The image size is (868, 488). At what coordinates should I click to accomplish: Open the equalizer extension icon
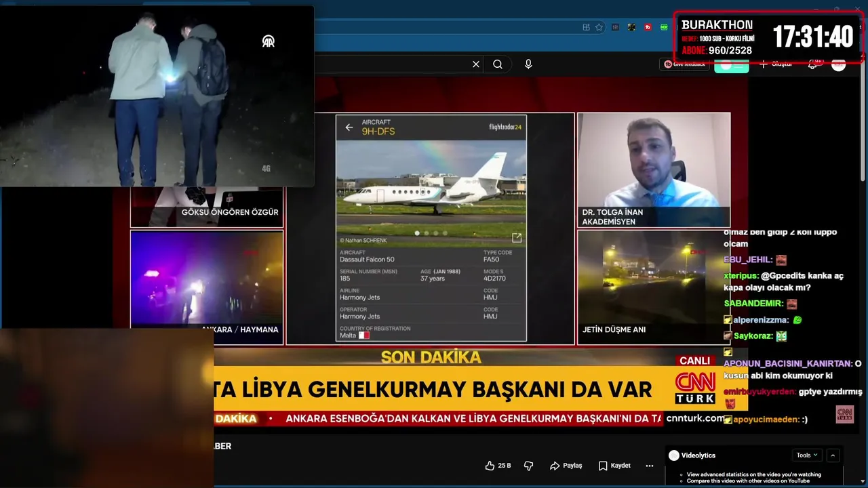point(615,27)
